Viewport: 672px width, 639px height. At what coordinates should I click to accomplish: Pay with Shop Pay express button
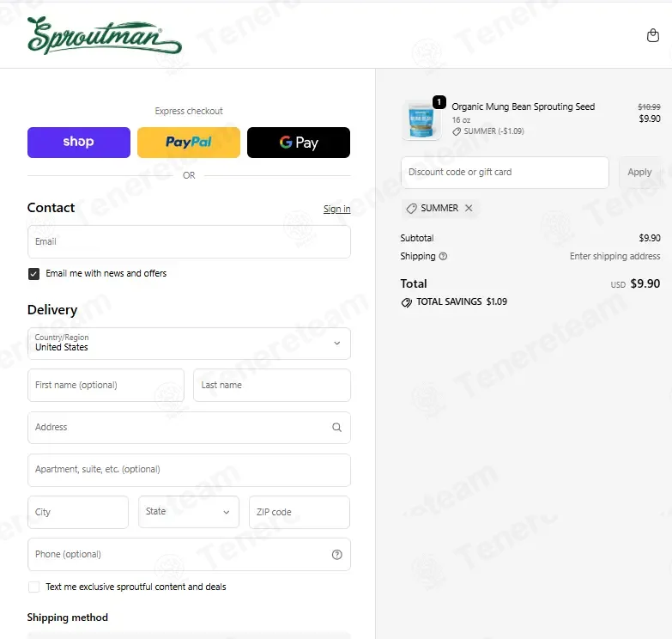tap(79, 143)
